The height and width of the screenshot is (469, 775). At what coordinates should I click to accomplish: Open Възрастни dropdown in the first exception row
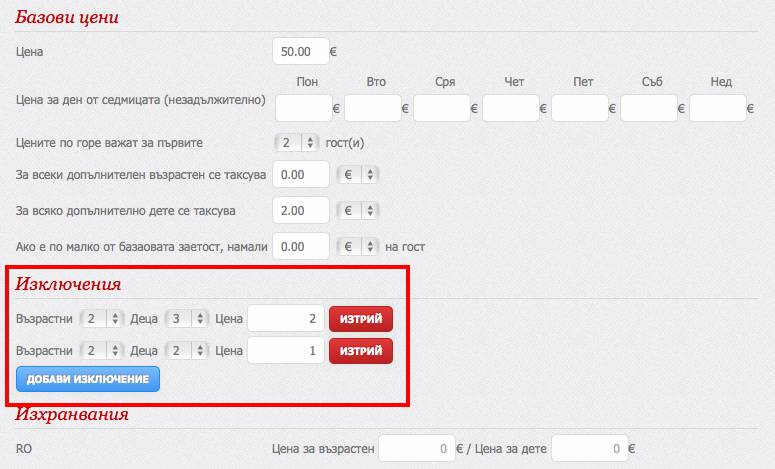[102, 319]
